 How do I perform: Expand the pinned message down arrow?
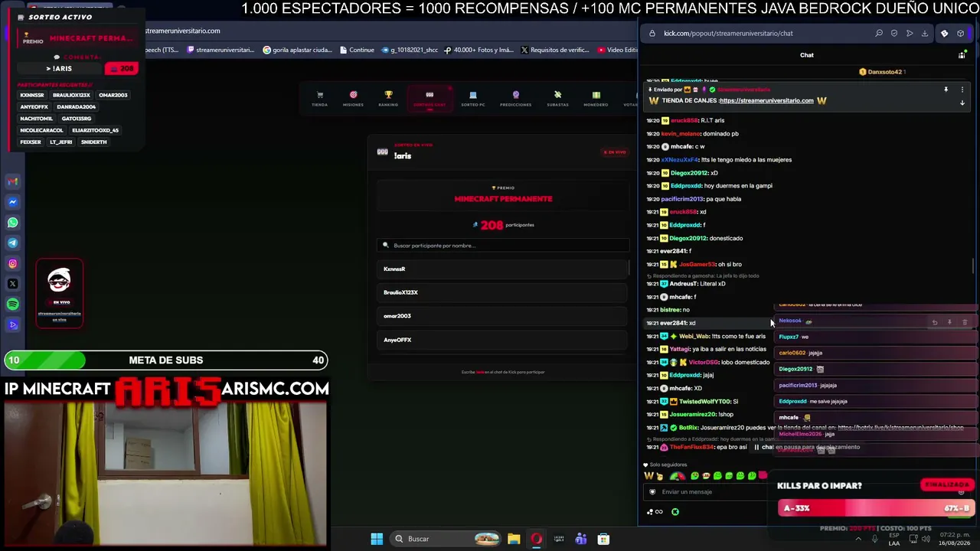point(962,103)
